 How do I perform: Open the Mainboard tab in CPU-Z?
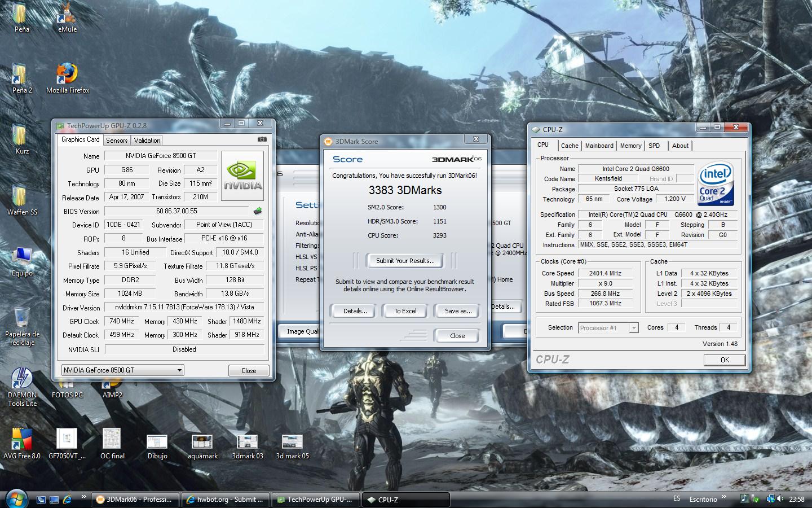point(599,146)
